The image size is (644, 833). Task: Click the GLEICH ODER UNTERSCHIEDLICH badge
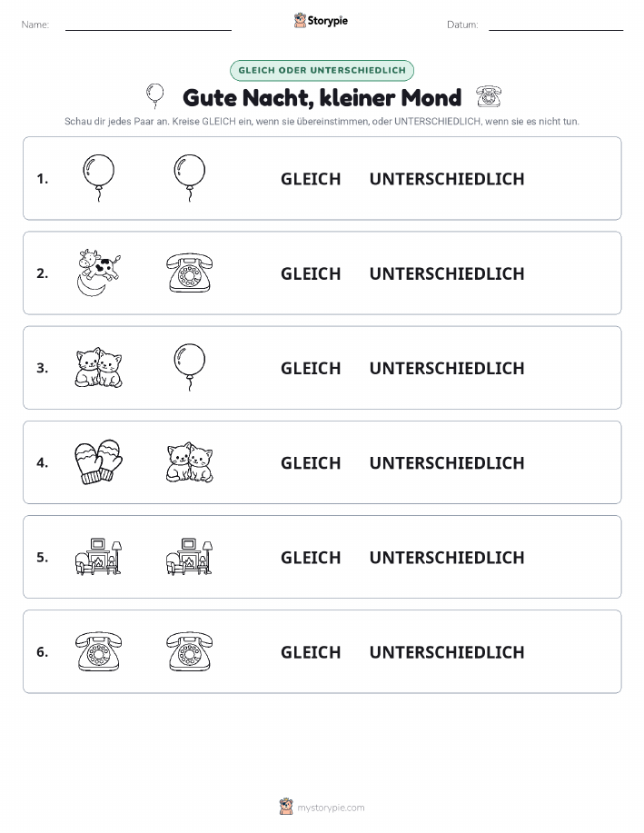[322, 70]
